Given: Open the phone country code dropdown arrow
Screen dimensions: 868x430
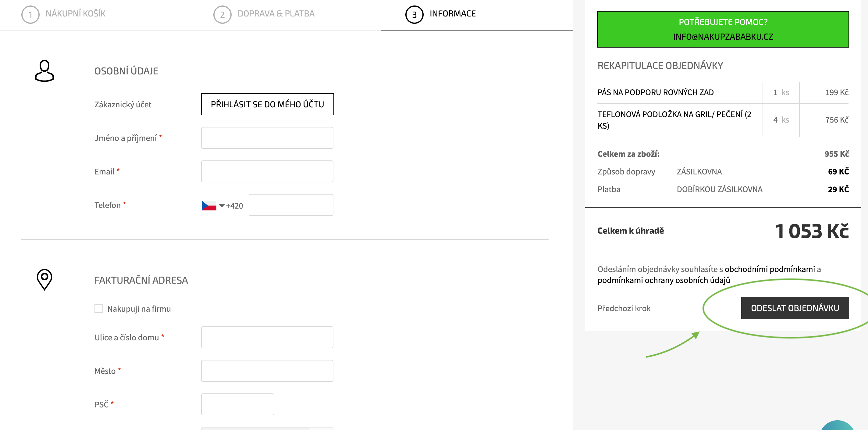Looking at the screenshot, I should (221, 205).
